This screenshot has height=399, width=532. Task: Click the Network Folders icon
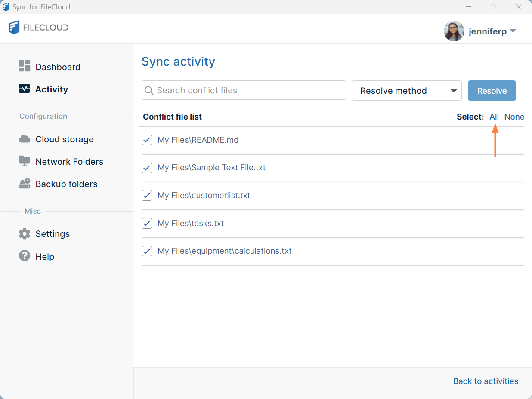coord(25,161)
